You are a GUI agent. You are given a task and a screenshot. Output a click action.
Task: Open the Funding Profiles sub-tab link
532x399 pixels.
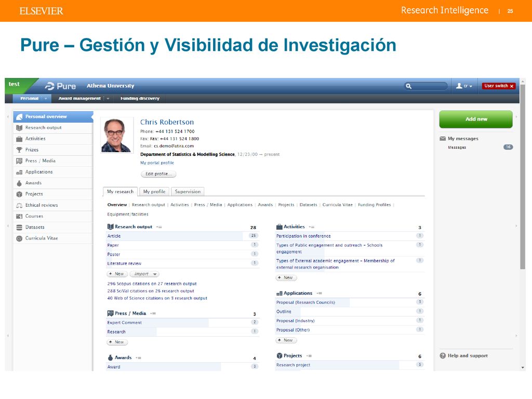374,205
